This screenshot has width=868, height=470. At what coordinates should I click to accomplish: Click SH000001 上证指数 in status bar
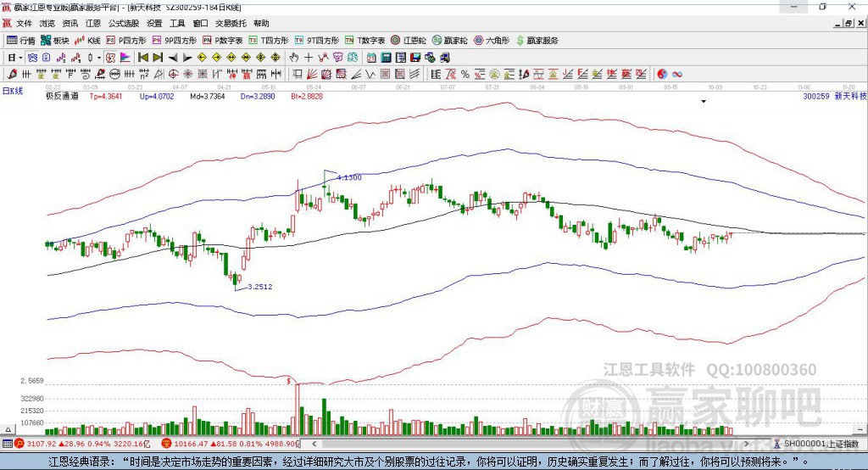tap(821, 444)
